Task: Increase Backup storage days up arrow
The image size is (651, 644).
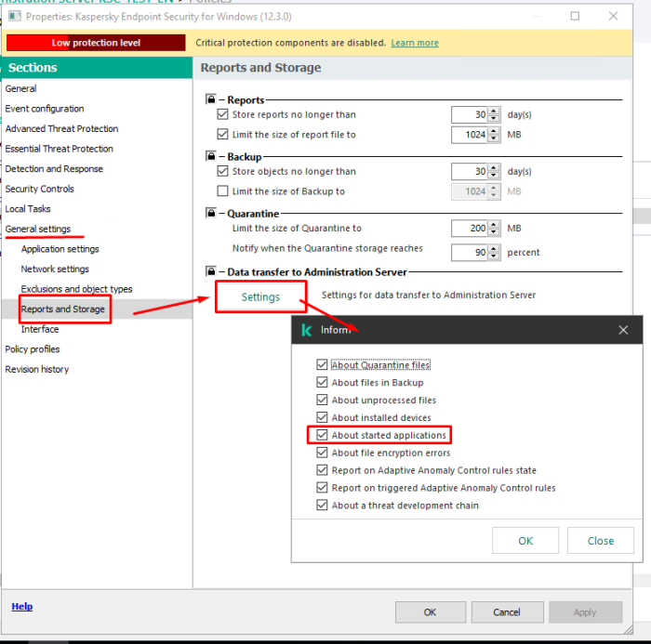Action: [493, 167]
